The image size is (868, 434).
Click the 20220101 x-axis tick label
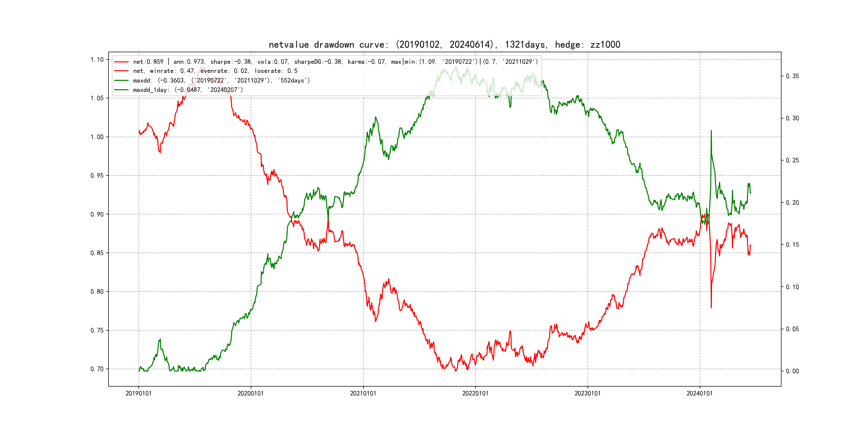475,394
